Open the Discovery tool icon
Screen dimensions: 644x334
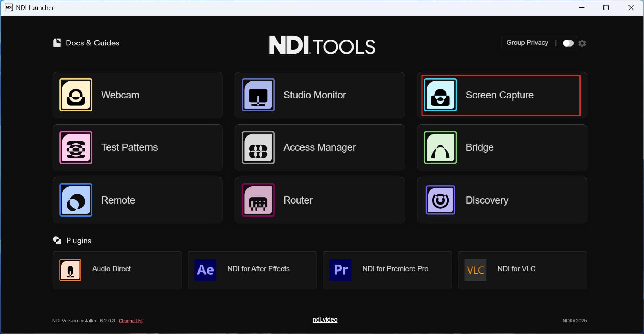440,200
